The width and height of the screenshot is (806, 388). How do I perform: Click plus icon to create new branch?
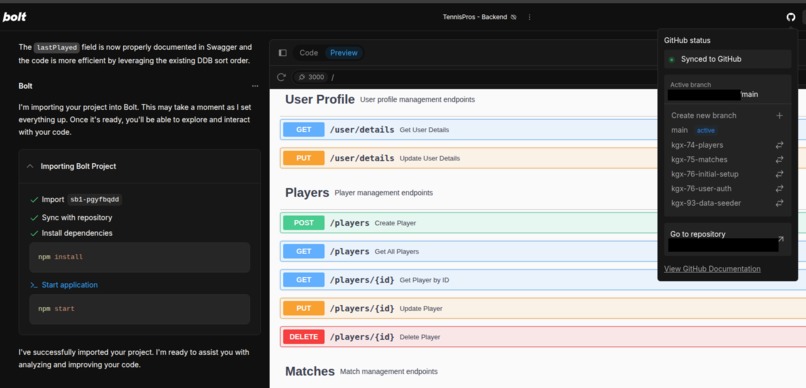coord(779,116)
